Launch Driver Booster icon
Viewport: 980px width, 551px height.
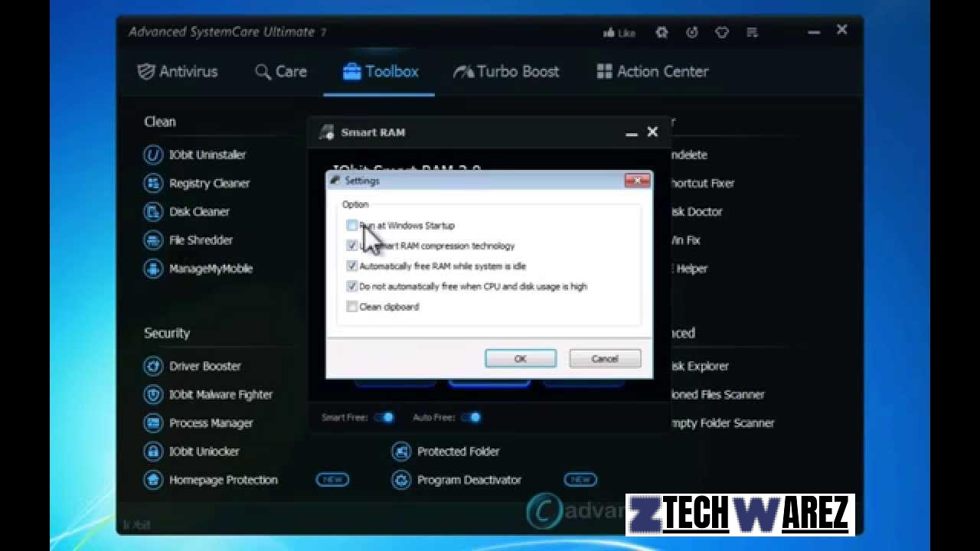pos(153,366)
